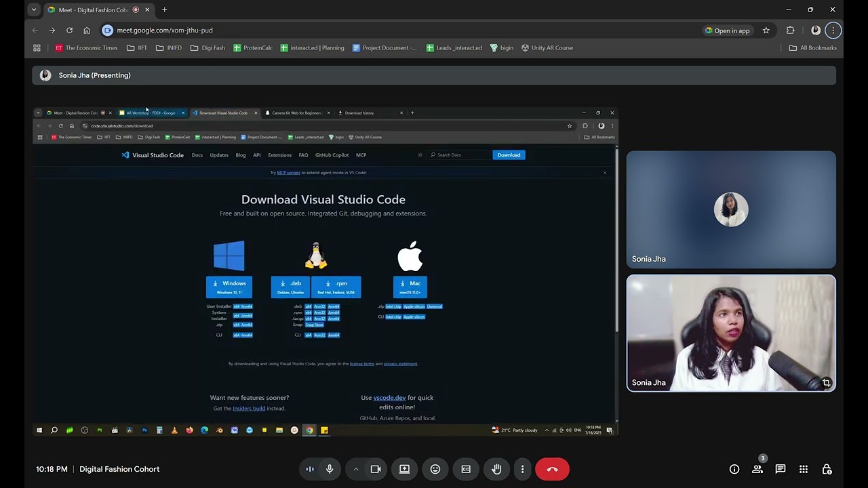Open Chrome profile avatar icon
Viewport: 868px width, 488px height.
coord(816,30)
